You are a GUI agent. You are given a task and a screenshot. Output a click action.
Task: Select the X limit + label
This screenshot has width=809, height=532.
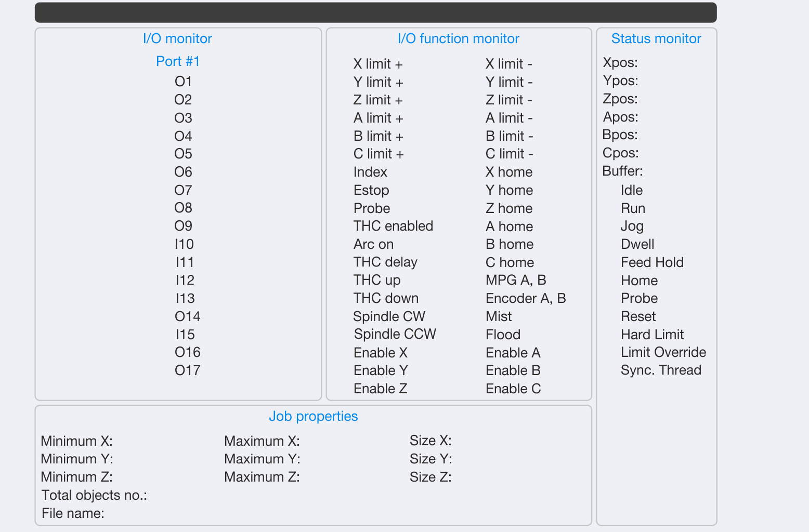coord(378,64)
